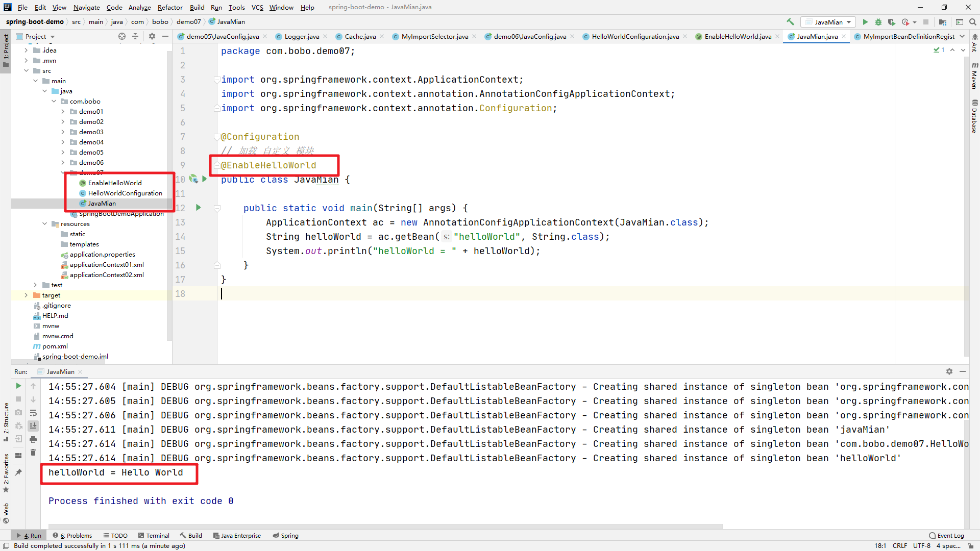Rerun JavaMian with green play icon in Run panel
The image size is (980, 551).
[18, 386]
